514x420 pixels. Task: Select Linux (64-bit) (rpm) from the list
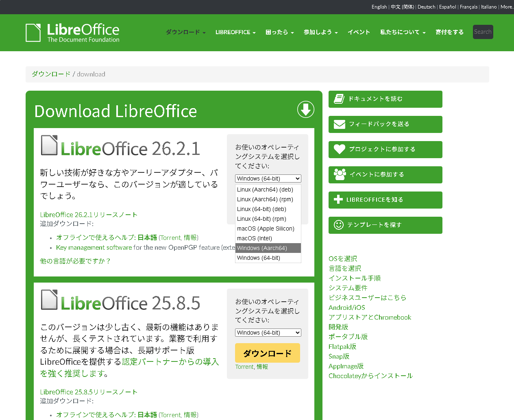(x=262, y=219)
